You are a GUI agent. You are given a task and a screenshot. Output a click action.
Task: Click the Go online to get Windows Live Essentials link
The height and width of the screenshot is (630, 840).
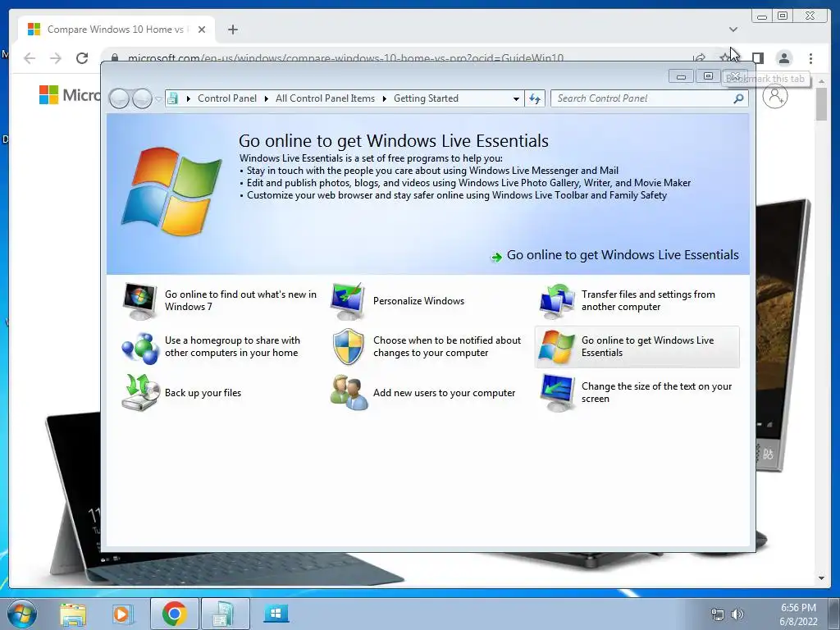pos(623,255)
